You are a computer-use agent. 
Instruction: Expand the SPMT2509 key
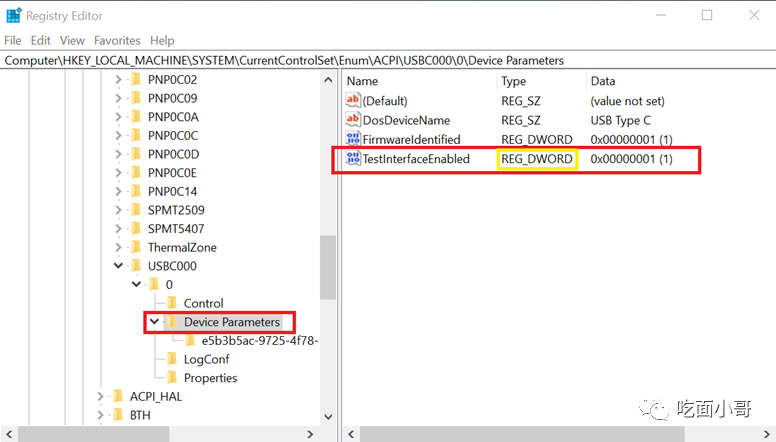(x=118, y=210)
